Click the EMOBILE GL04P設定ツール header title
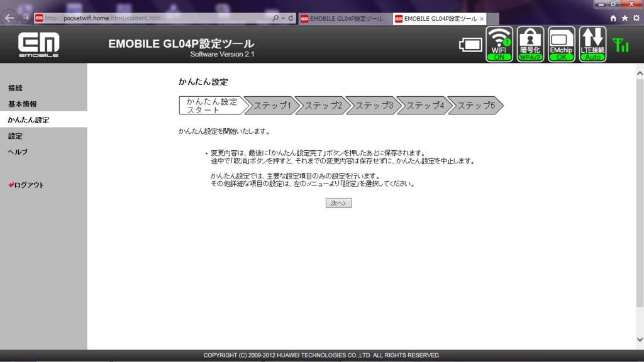 [181, 43]
